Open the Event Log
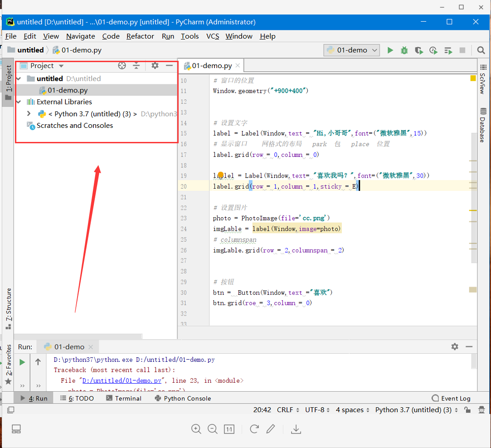The height and width of the screenshot is (448, 491). click(451, 398)
